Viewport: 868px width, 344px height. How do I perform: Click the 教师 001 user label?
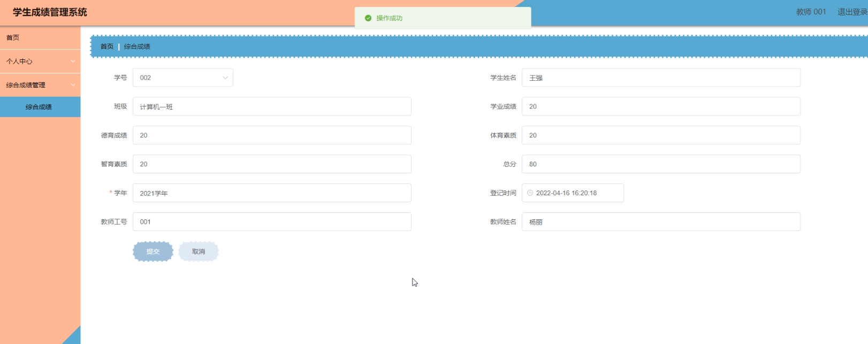[x=811, y=12]
